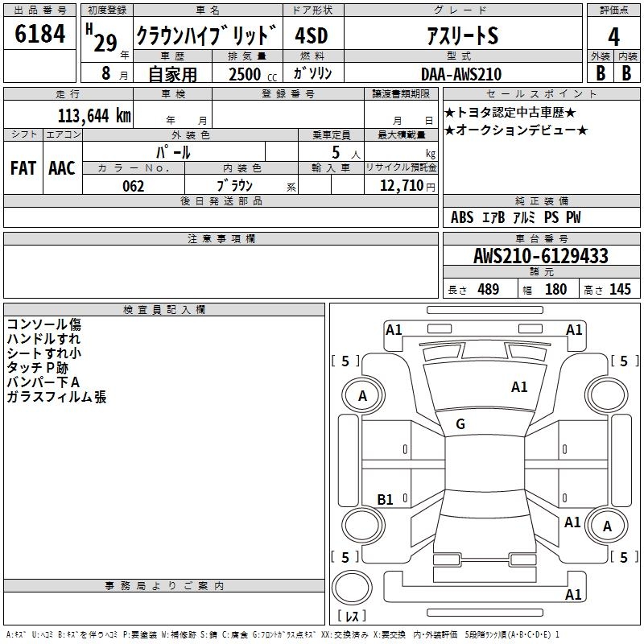
Task: Click the lot number 6184 field
Action: [39, 34]
